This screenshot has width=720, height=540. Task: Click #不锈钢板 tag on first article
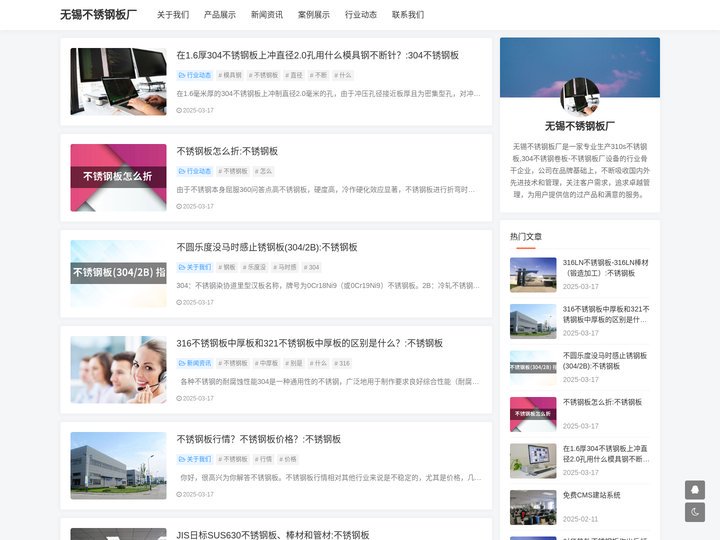coord(264,75)
